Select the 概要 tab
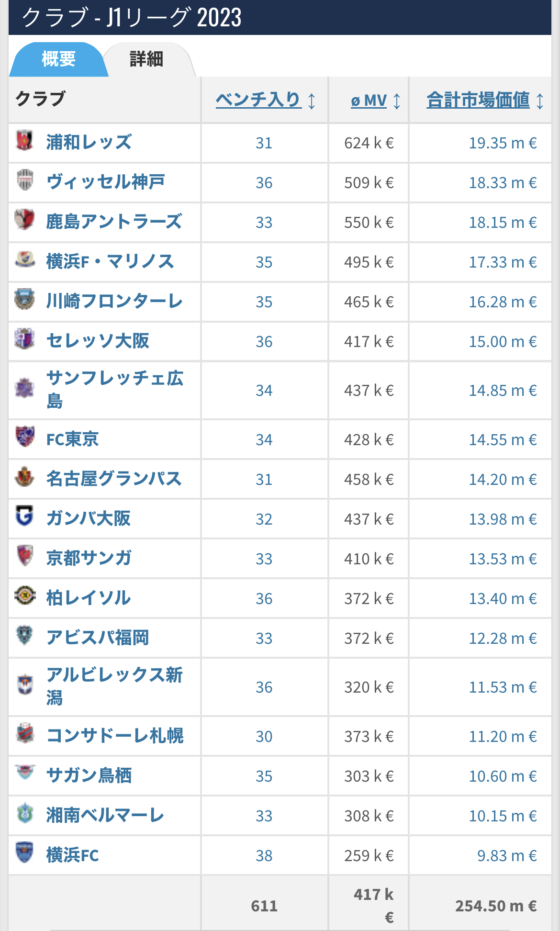Screen dimensions: 560x931 [x=58, y=59]
